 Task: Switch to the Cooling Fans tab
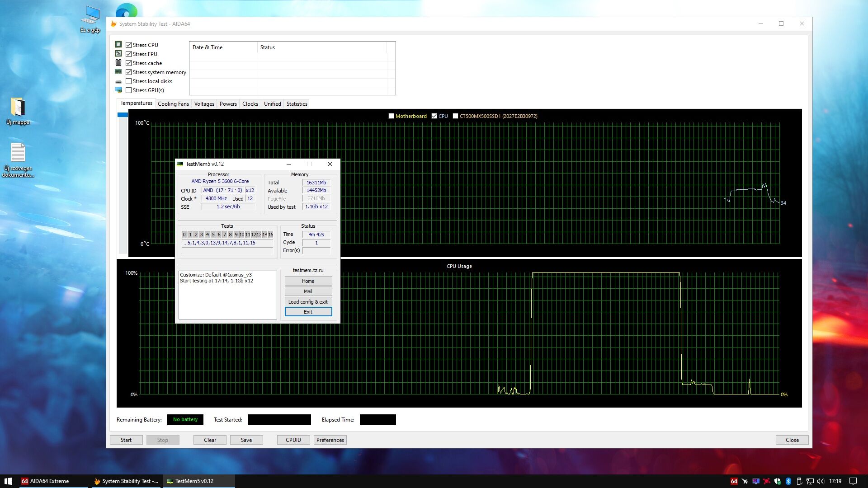[x=173, y=104]
